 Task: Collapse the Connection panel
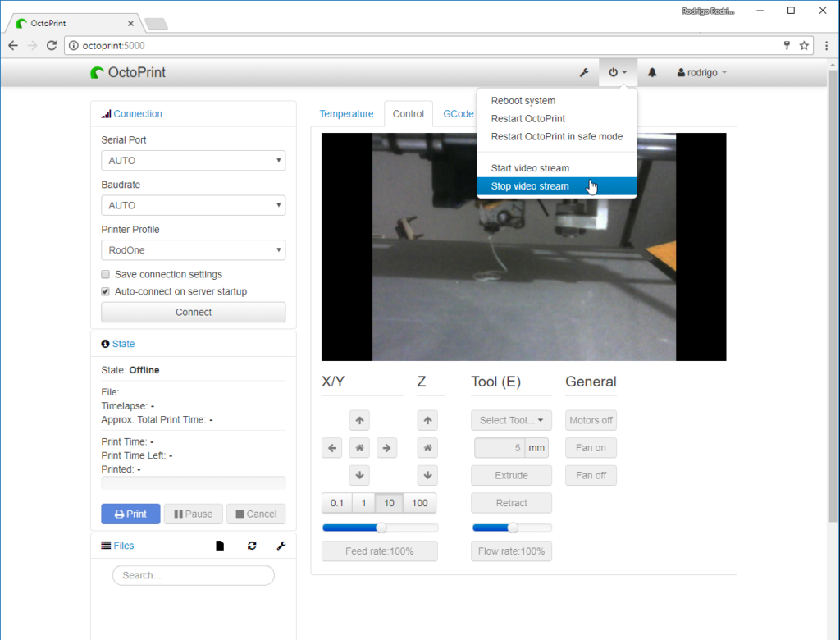pyautogui.click(x=138, y=113)
